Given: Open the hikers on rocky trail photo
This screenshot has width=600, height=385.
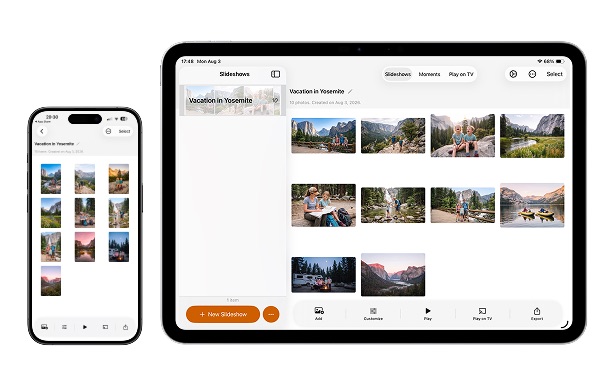Looking at the screenshot, I should pyautogui.click(x=393, y=136).
